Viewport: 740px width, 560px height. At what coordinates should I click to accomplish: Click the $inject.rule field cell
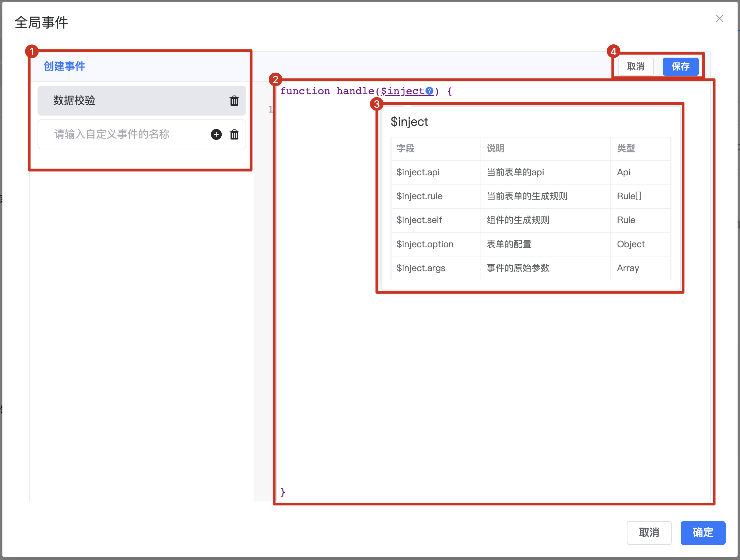click(x=419, y=196)
